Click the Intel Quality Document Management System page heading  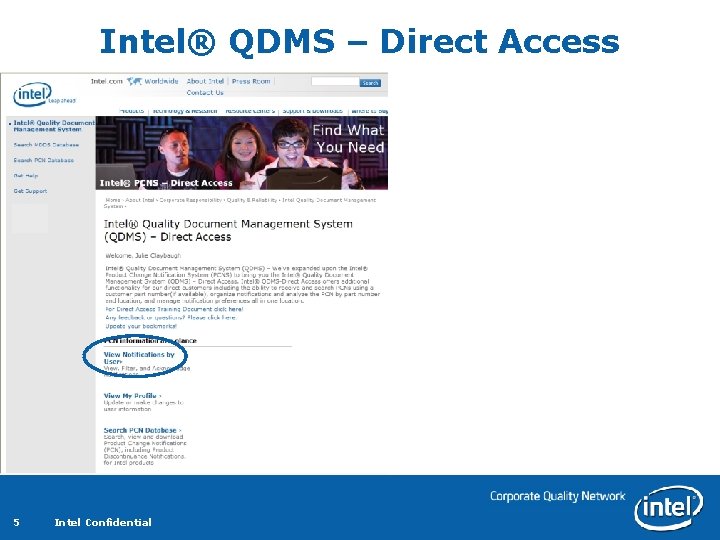[x=228, y=231]
